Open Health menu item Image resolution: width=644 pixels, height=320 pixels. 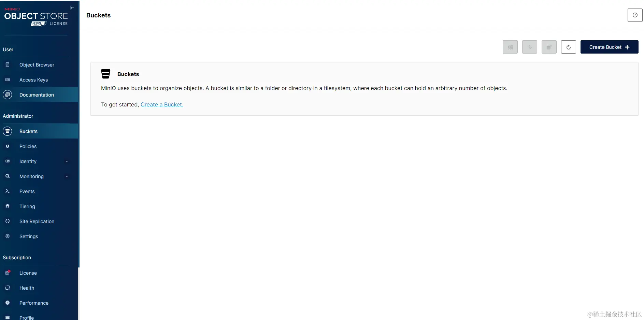[x=39, y=288]
